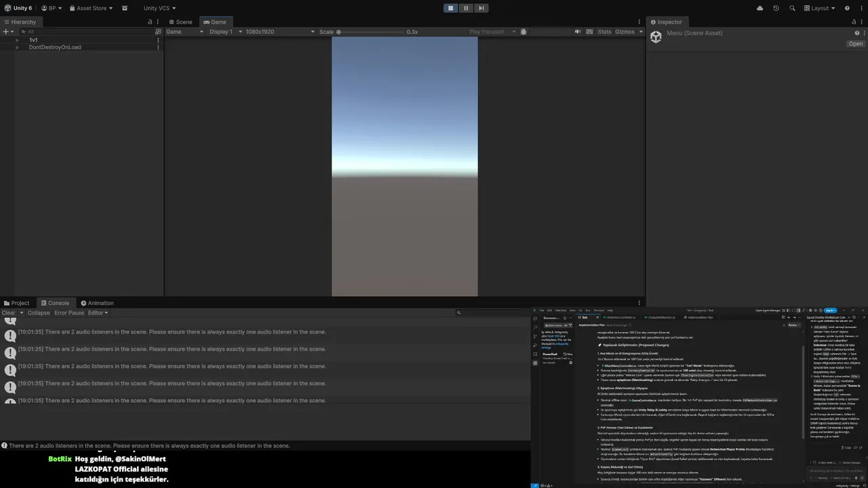Screen dimensions: 868x488
Task: Switch to the Project tab
Action: pos(16,303)
